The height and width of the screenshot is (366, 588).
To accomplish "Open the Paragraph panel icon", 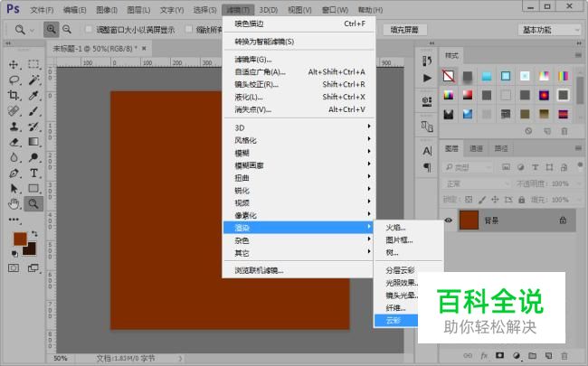I will pos(427,167).
